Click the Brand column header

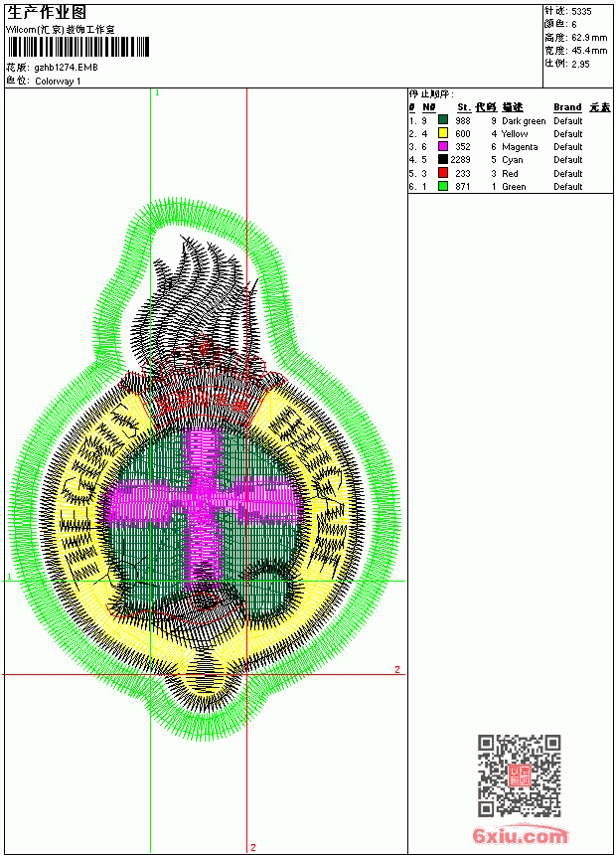coord(567,107)
